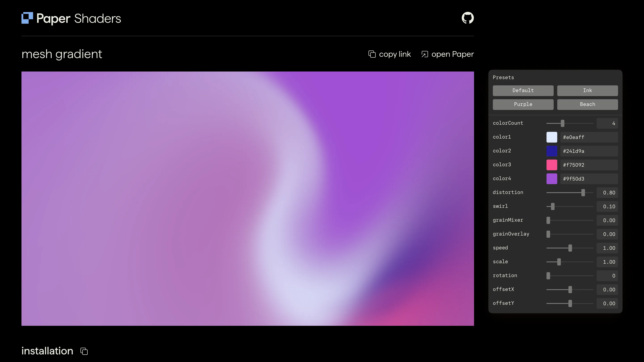Click the swirl label
Image resolution: width=644 pixels, height=362 pixels.
(x=500, y=206)
